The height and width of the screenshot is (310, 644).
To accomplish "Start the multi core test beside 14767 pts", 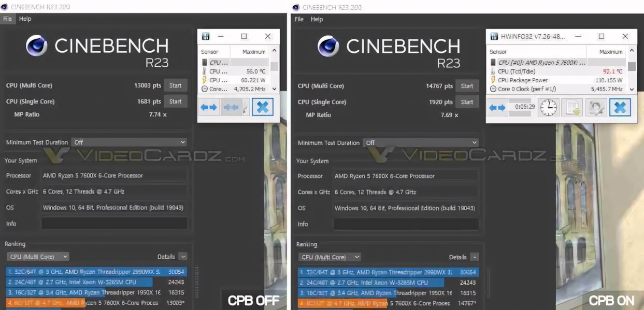I will click(467, 86).
